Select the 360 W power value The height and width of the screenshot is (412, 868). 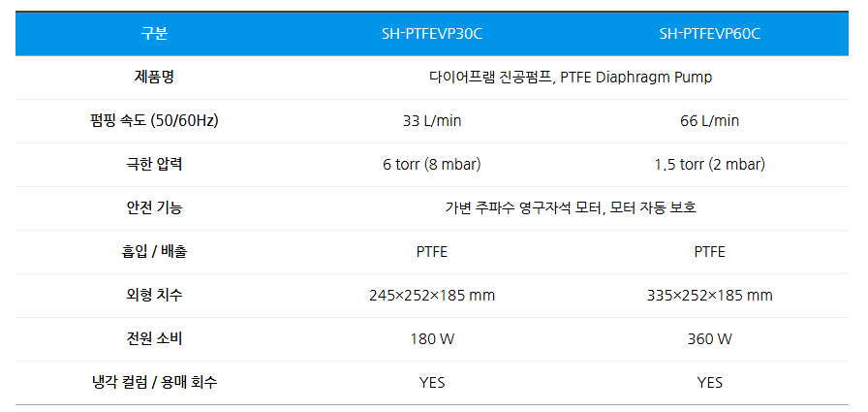coord(709,339)
